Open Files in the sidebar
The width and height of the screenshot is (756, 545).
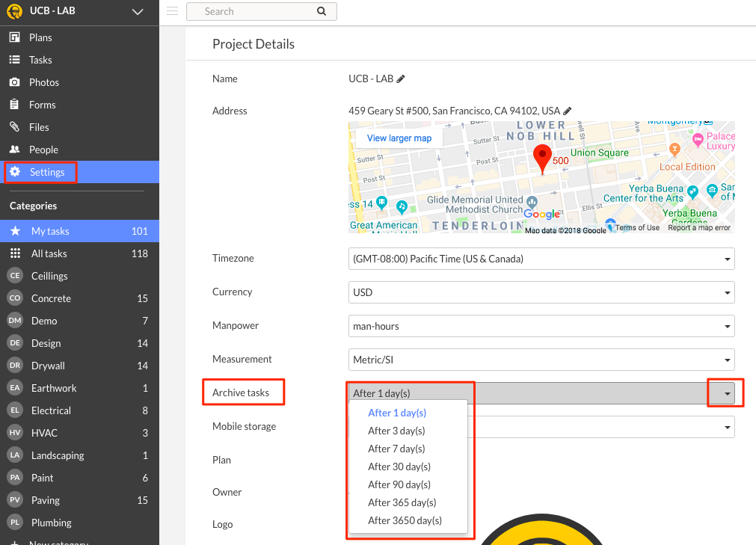coord(79,127)
